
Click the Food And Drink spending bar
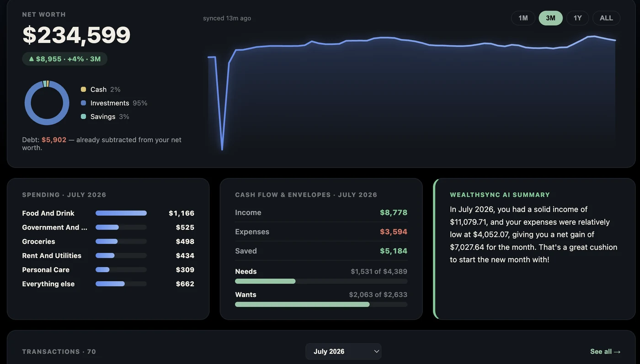pos(121,213)
